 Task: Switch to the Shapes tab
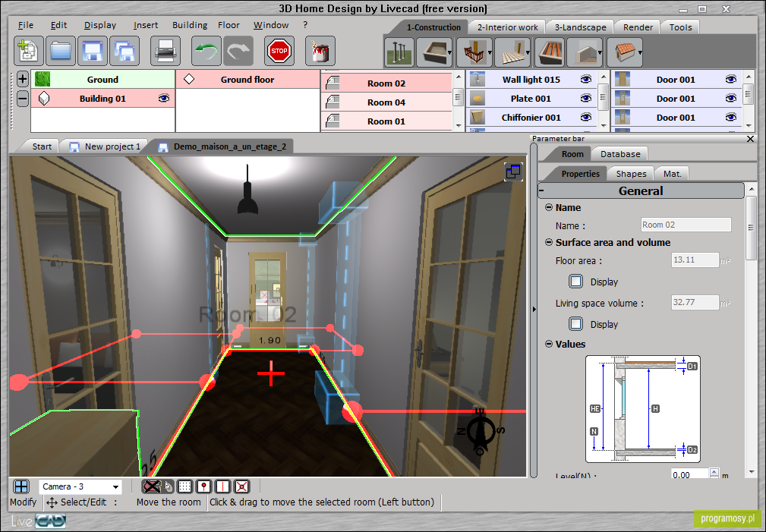coord(631,174)
